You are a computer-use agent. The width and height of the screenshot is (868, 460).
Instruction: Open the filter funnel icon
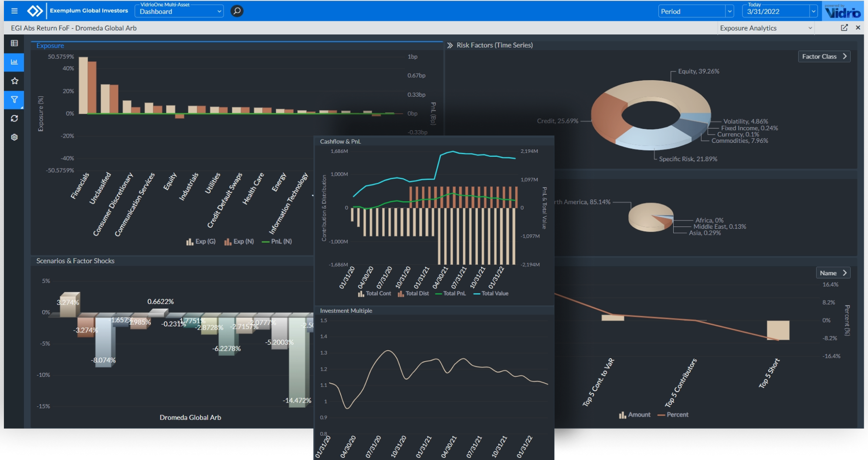coord(14,100)
